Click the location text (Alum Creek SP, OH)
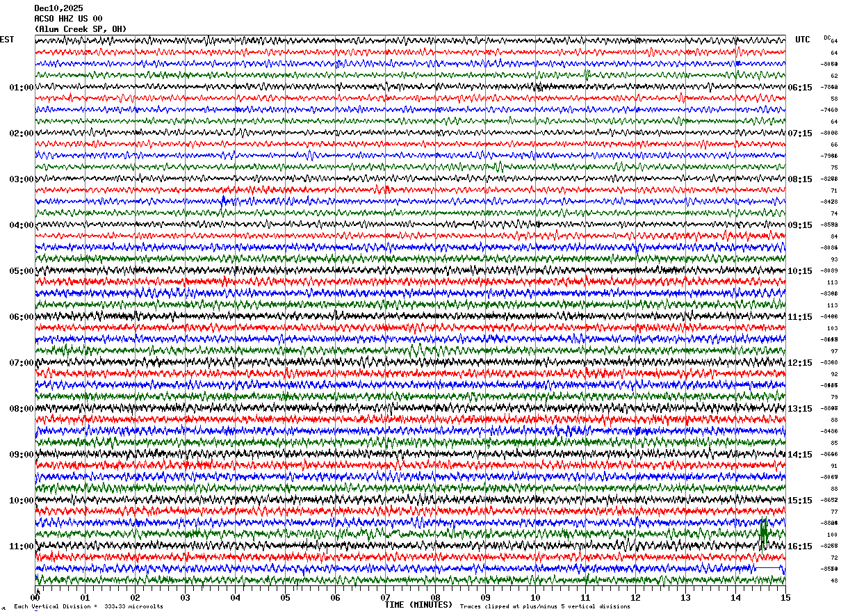This screenshot has width=841, height=616. [81, 29]
